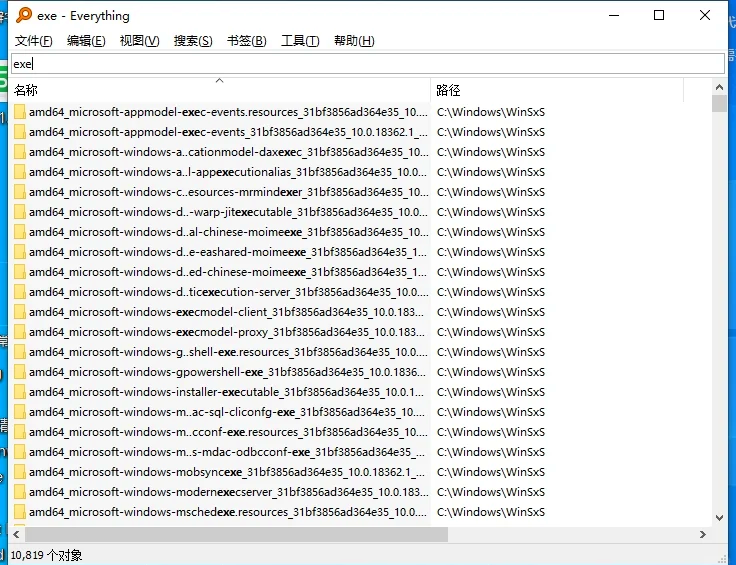The image size is (736, 565).
Task: Click folder icon of s-mdac-odbcconf-exe row
Action: pyautogui.click(x=20, y=452)
